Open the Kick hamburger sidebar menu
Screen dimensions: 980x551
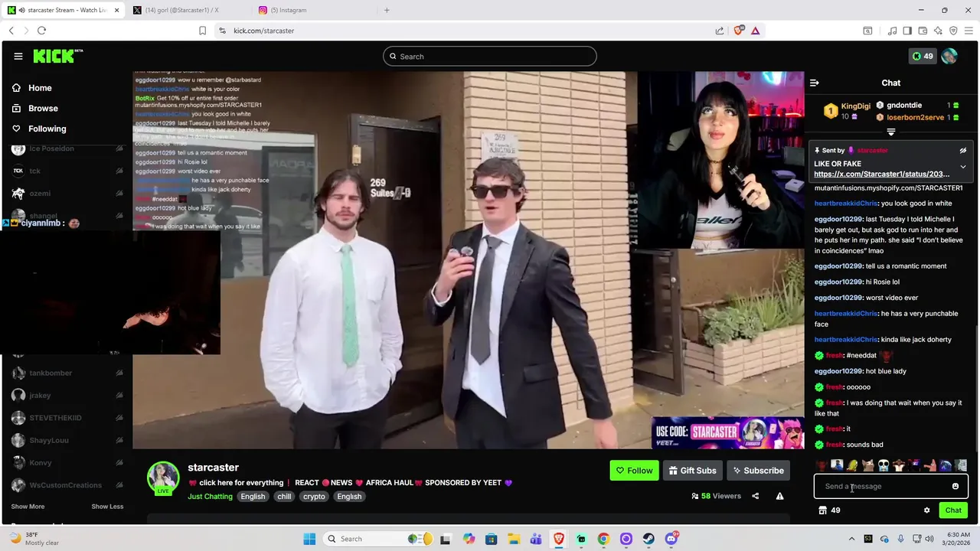click(18, 56)
